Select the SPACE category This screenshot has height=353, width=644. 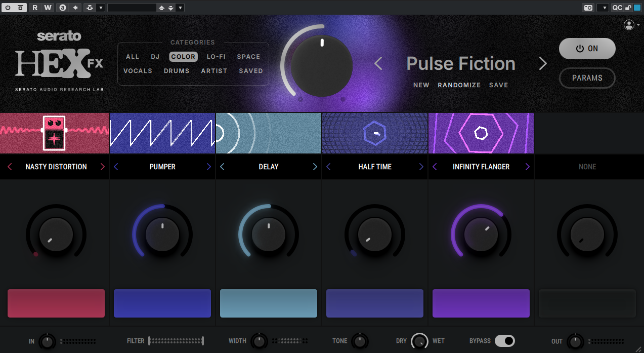pyautogui.click(x=249, y=57)
